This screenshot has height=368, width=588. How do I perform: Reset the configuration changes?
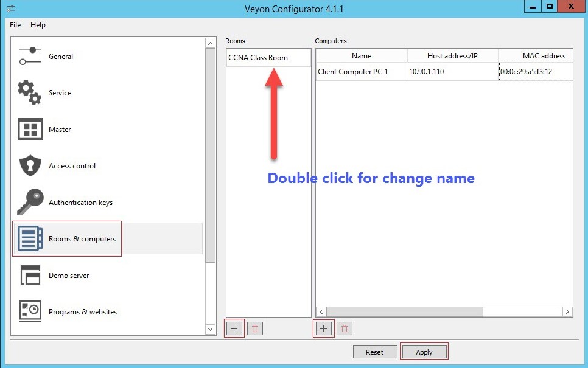point(375,352)
